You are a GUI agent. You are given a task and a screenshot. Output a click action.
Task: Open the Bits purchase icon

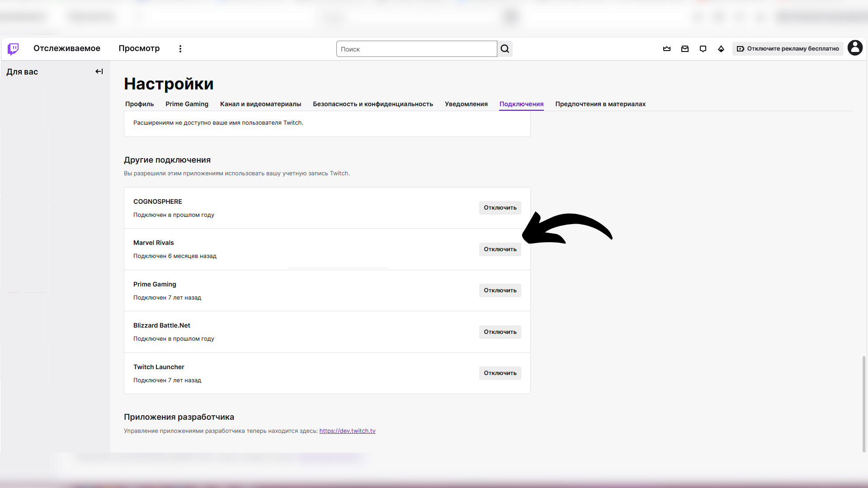tap(721, 49)
